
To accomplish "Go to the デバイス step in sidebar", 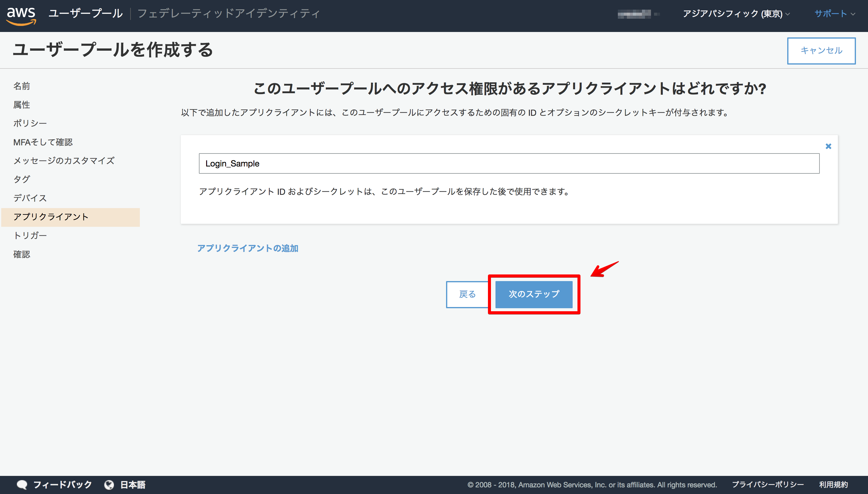I will [x=30, y=198].
